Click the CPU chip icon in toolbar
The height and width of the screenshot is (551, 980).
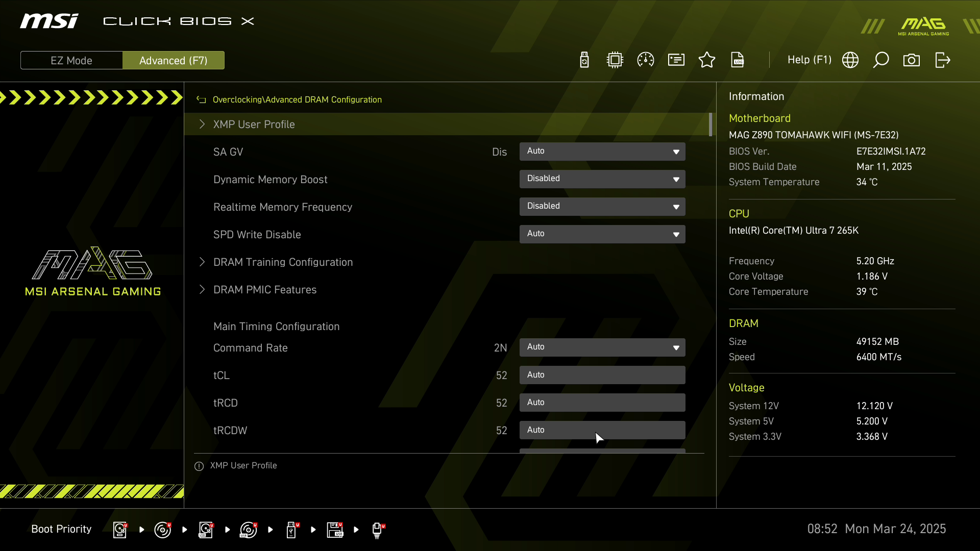(x=615, y=60)
